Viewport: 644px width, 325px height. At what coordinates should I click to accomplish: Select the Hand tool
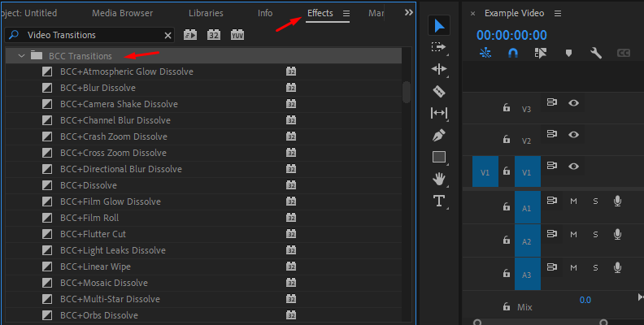[439, 179]
